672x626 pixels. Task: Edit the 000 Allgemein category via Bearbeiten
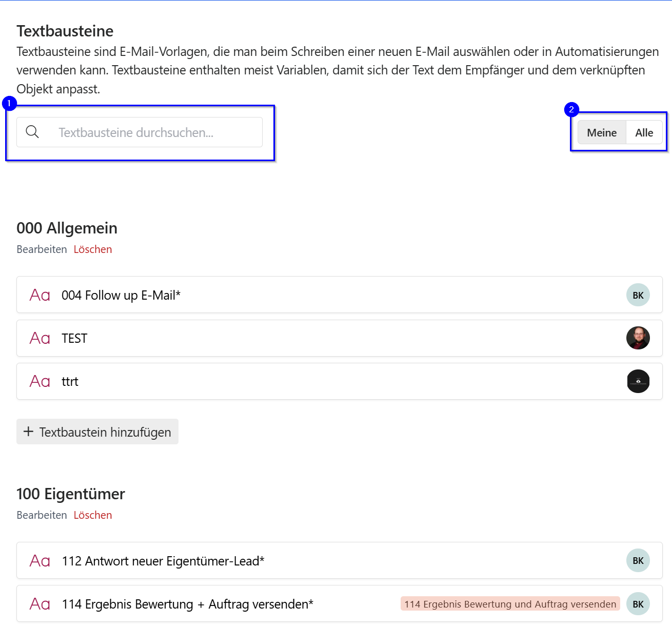click(42, 249)
